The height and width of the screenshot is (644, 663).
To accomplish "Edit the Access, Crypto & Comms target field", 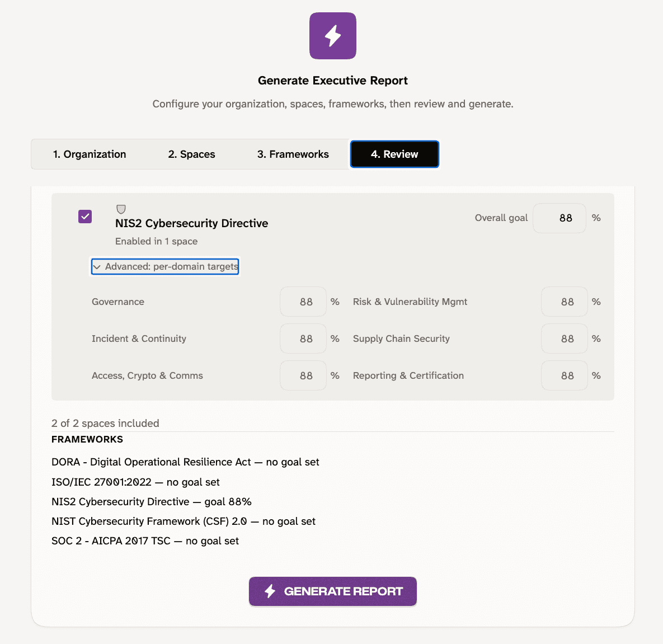I will pyautogui.click(x=303, y=375).
